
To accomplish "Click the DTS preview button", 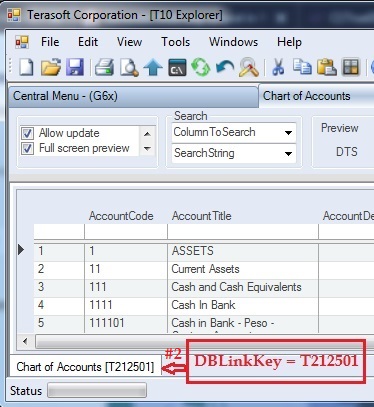I will [347, 152].
